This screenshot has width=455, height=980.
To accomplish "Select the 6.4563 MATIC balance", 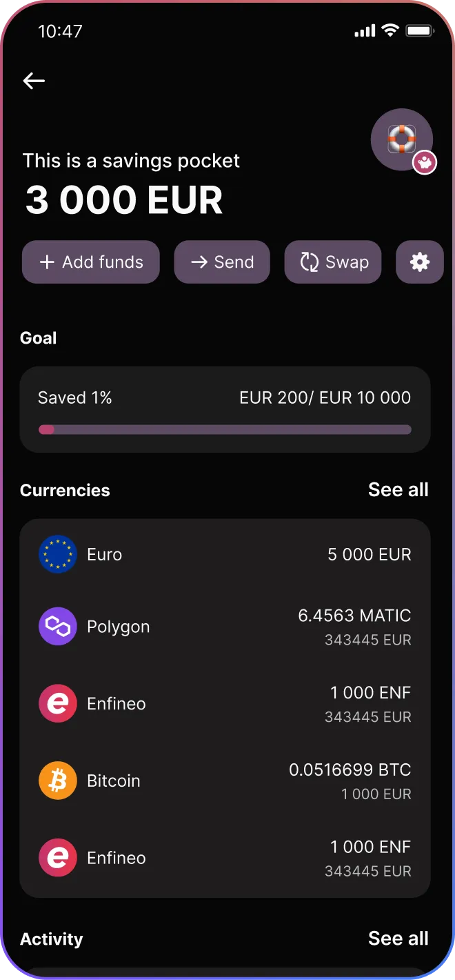I will [x=354, y=616].
